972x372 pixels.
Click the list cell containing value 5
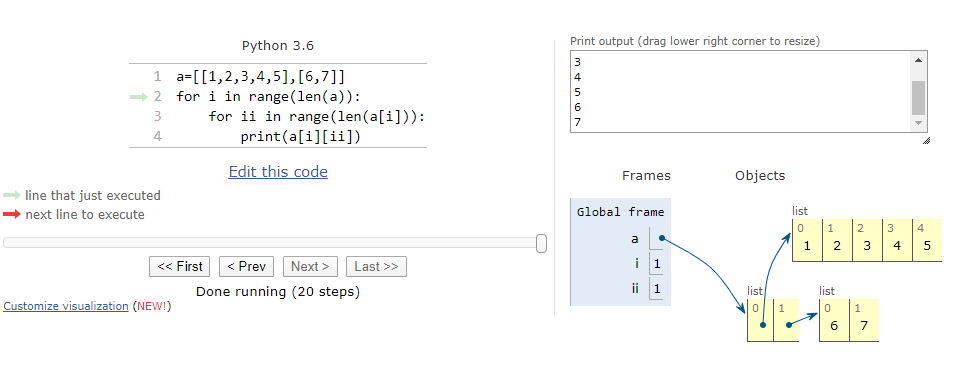click(927, 240)
